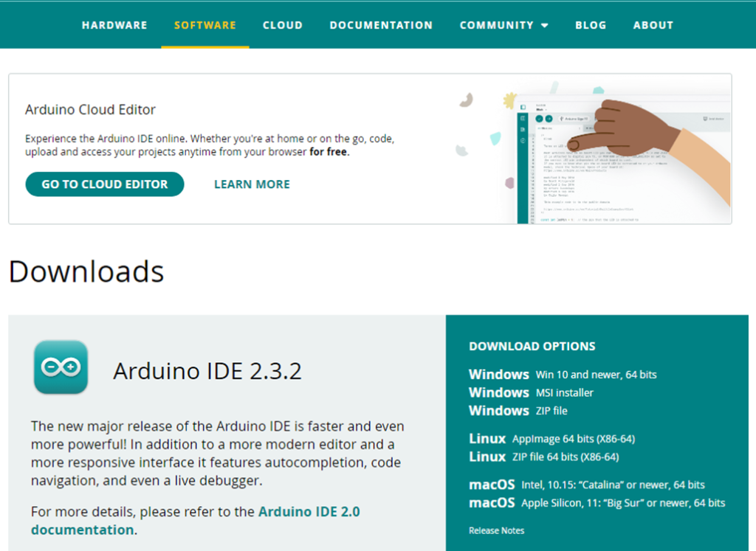Download the Windows ZIP file
This screenshot has height=551, width=756.
pos(518,410)
